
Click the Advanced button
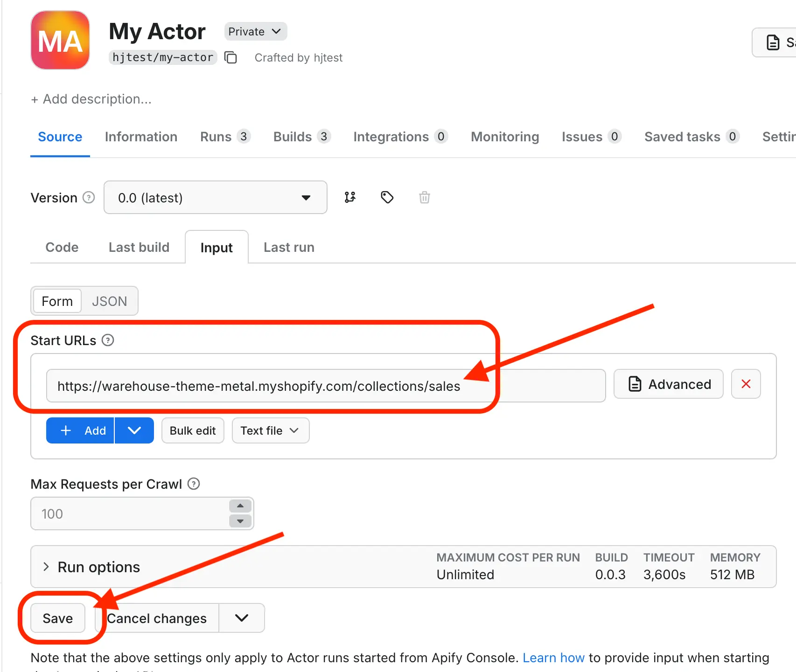click(x=669, y=384)
